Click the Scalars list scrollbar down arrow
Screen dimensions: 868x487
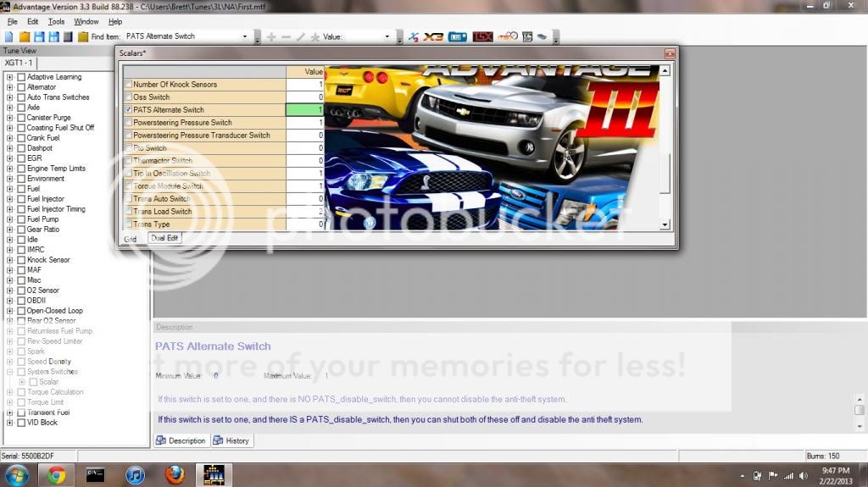pos(665,225)
